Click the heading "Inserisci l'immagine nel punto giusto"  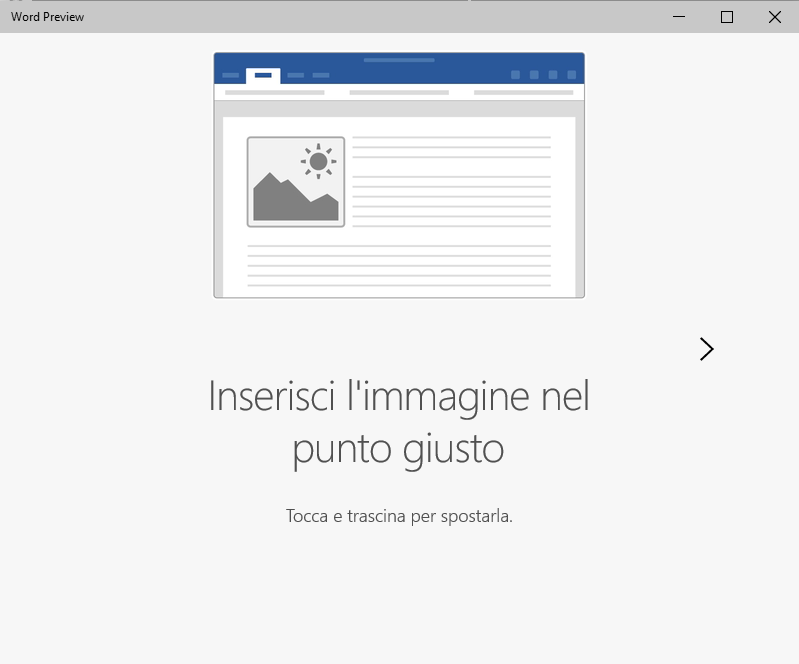(399, 422)
